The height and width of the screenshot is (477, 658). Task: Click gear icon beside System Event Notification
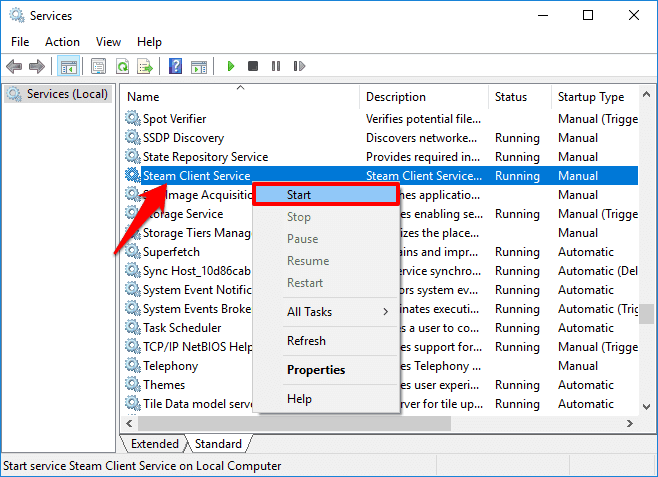(x=133, y=289)
